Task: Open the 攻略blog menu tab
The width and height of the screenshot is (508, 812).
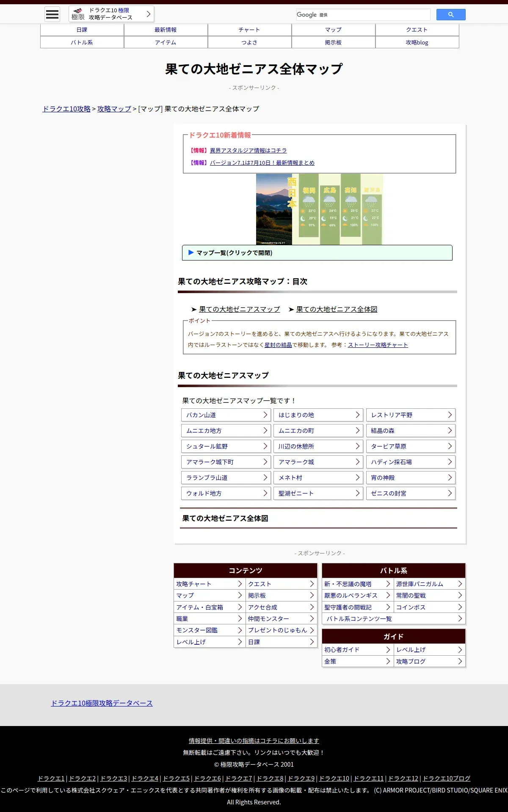Action: (417, 42)
